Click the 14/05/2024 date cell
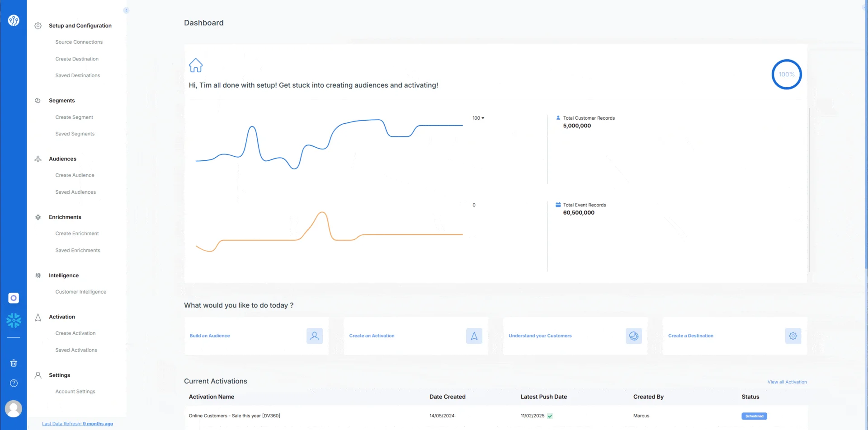Image resolution: width=868 pixels, height=430 pixels. tap(442, 416)
